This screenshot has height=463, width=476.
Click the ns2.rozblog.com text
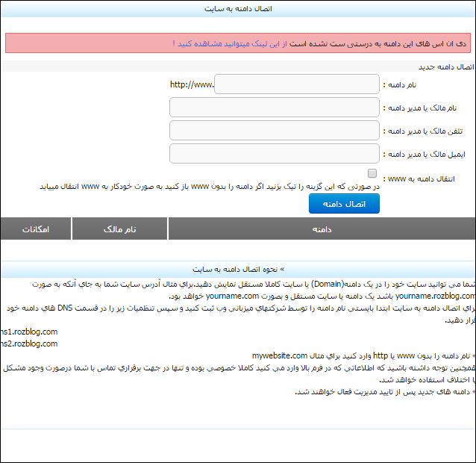tap(29, 344)
